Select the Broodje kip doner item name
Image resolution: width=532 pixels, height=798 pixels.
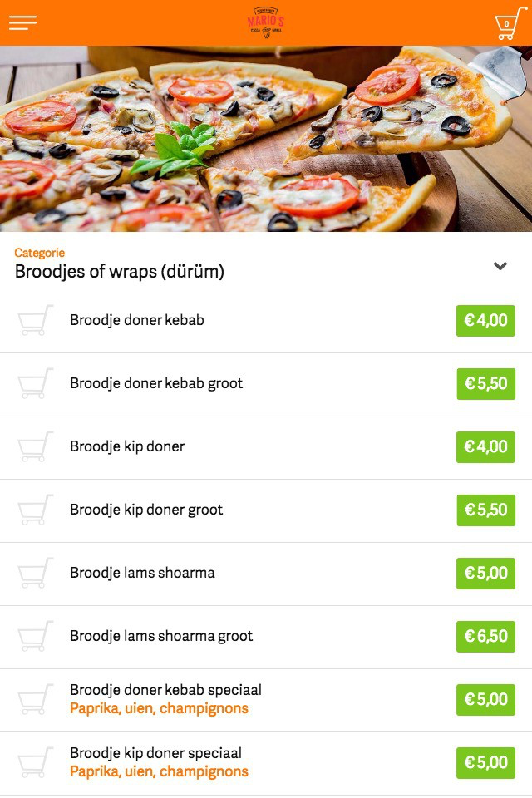[127, 446]
